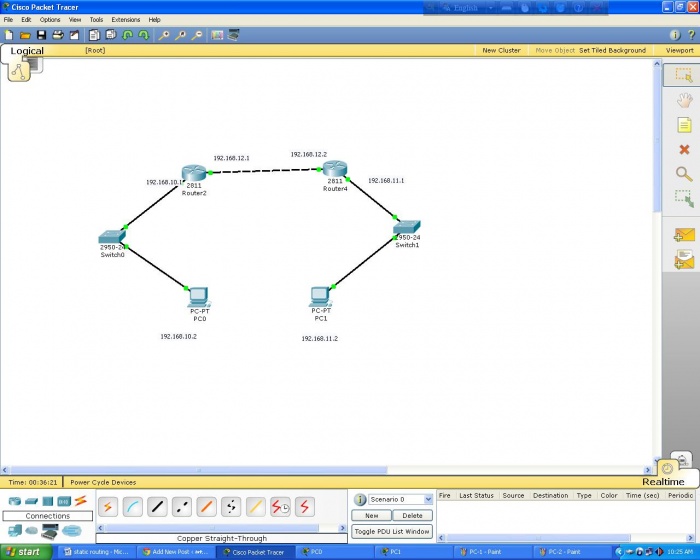
Task: Click the New scenario button
Action: [x=371, y=515]
